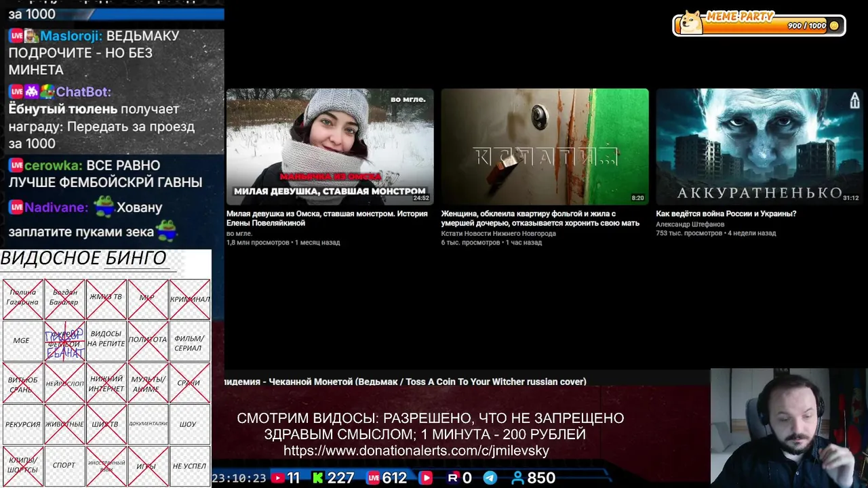Click the Doge icon on Meme Party bar

691,22
